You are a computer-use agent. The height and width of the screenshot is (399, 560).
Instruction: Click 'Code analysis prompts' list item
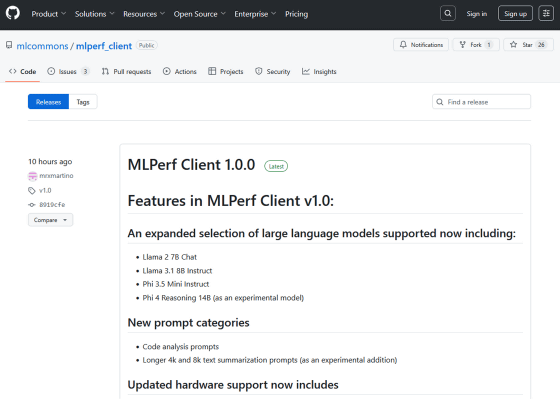point(181,346)
